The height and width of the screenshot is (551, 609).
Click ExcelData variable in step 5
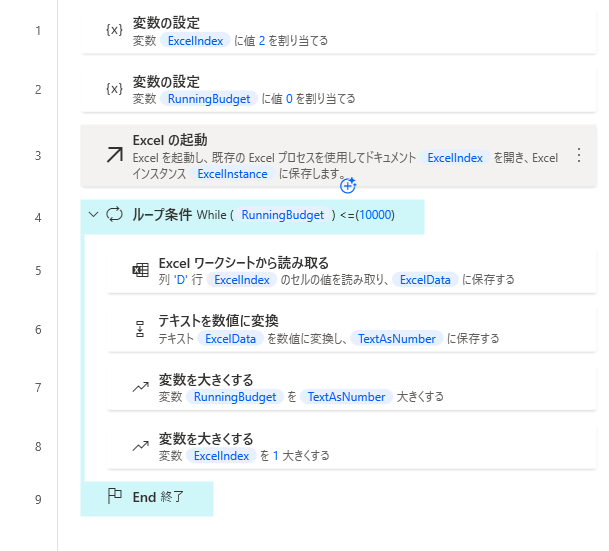[x=425, y=280]
